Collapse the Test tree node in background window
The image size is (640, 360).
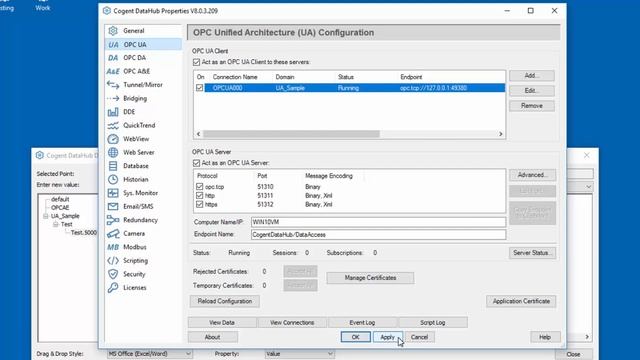pyautogui.click(x=56, y=224)
